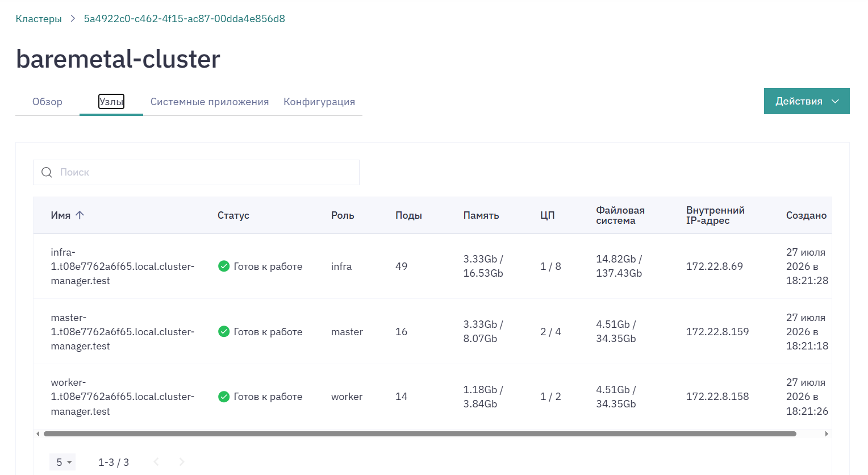
Task: Click green ready status icon for infra node
Action: click(224, 266)
